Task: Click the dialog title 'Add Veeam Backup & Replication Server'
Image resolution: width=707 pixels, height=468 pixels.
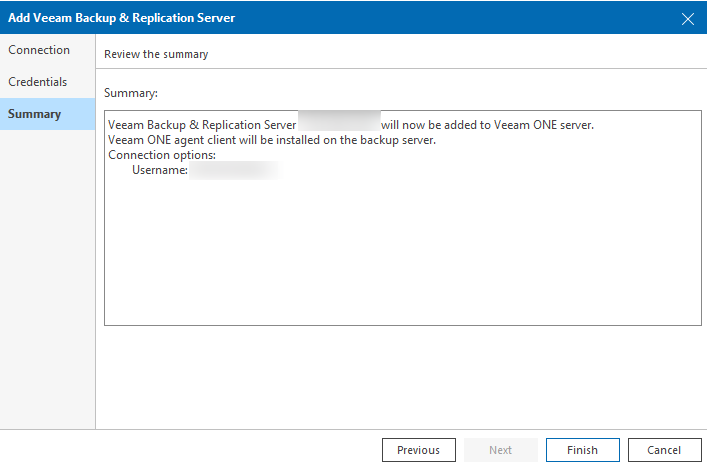Action: pyautogui.click(x=121, y=18)
